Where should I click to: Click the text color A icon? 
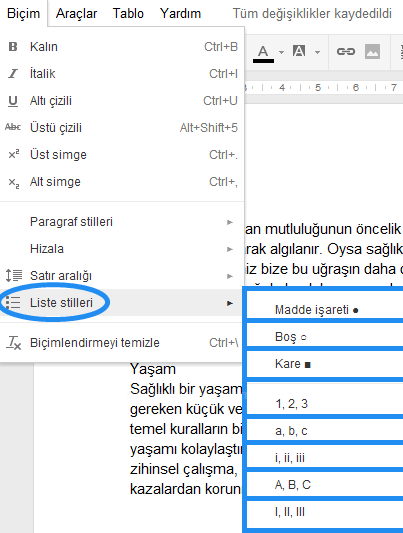[263, 53]
